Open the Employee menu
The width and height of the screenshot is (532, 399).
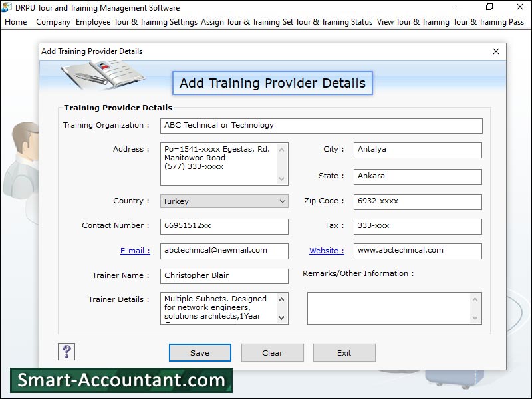93,22
